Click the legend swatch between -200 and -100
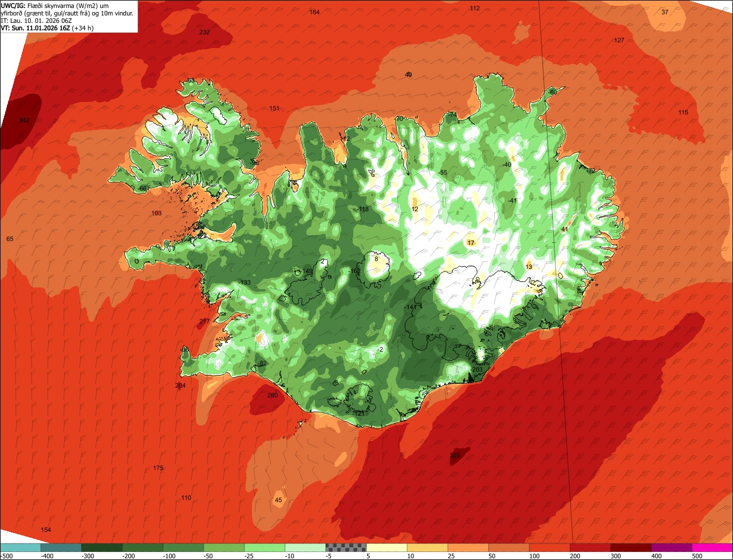 [x=143, y=547]
